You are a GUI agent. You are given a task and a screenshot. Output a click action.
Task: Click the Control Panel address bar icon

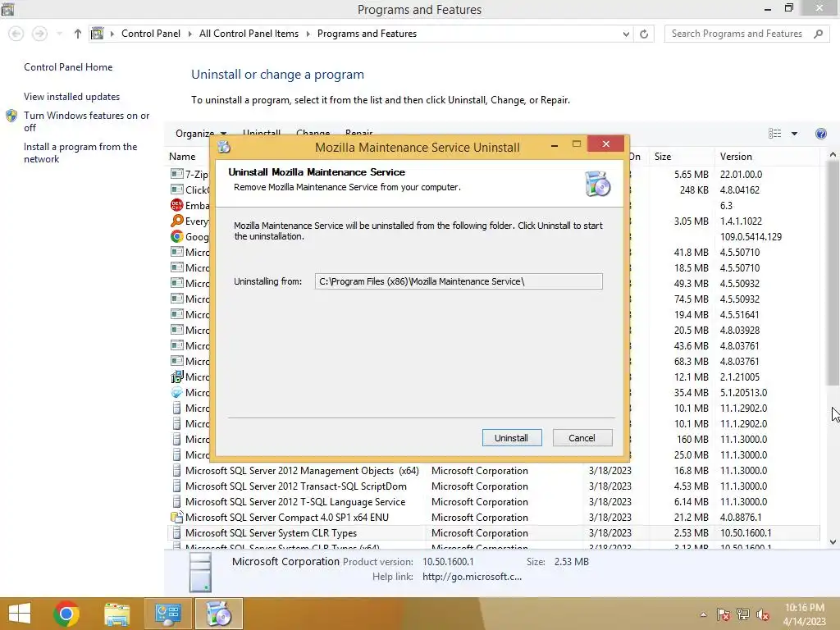(97, 33)
